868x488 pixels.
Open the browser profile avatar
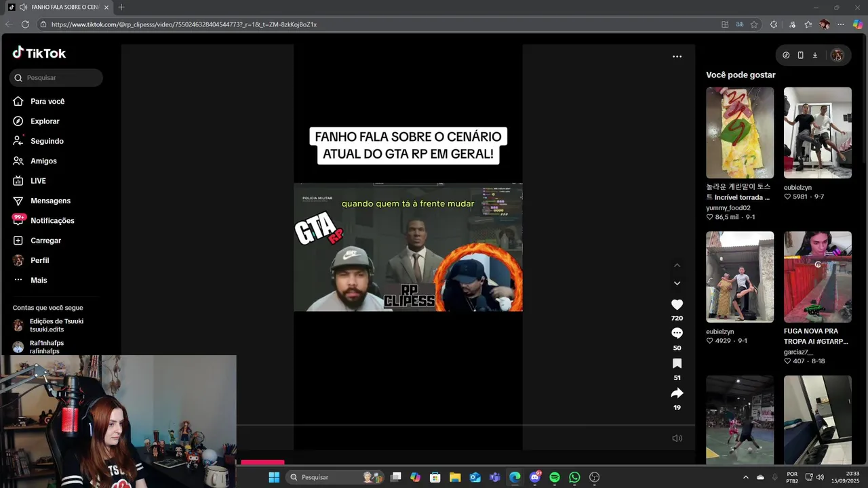pyautogui.click(x=825, y=24)
